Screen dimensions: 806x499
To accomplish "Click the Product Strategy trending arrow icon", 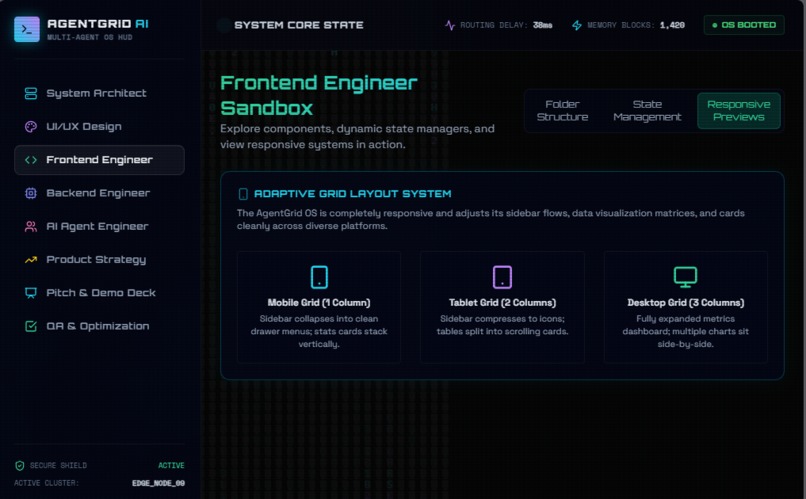I will coord(31,260).
